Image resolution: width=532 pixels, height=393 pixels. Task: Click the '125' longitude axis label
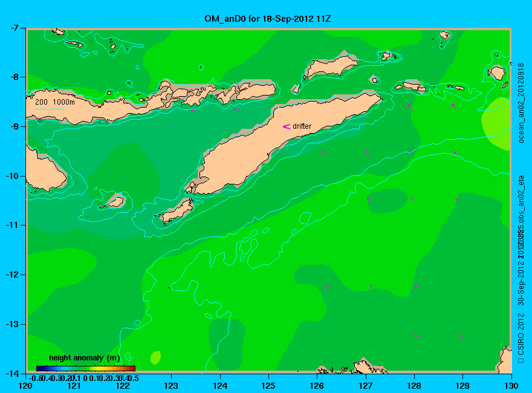click(x=268, y=386)
